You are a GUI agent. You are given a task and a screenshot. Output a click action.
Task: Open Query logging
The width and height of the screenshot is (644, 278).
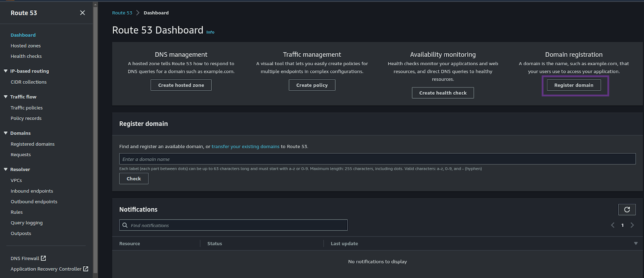coord(27,222)
